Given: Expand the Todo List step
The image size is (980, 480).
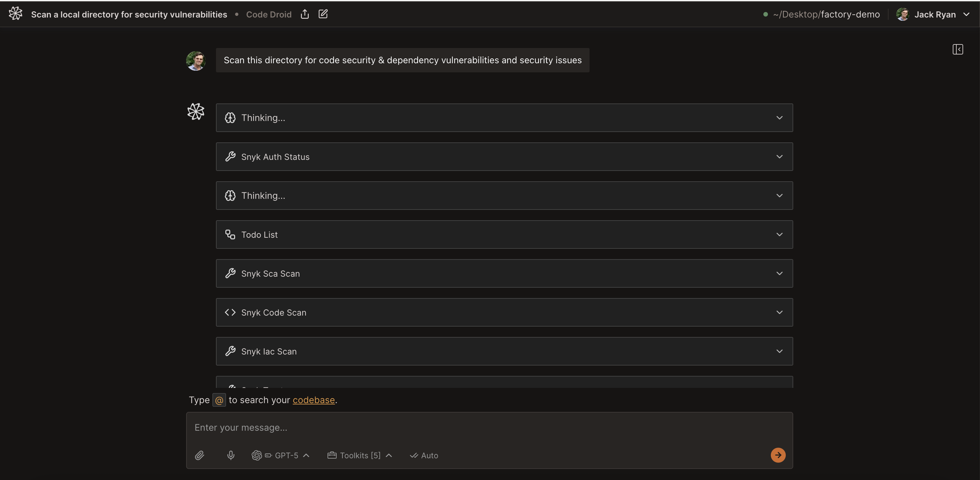Looking at the screenshot, I should 504,235.
